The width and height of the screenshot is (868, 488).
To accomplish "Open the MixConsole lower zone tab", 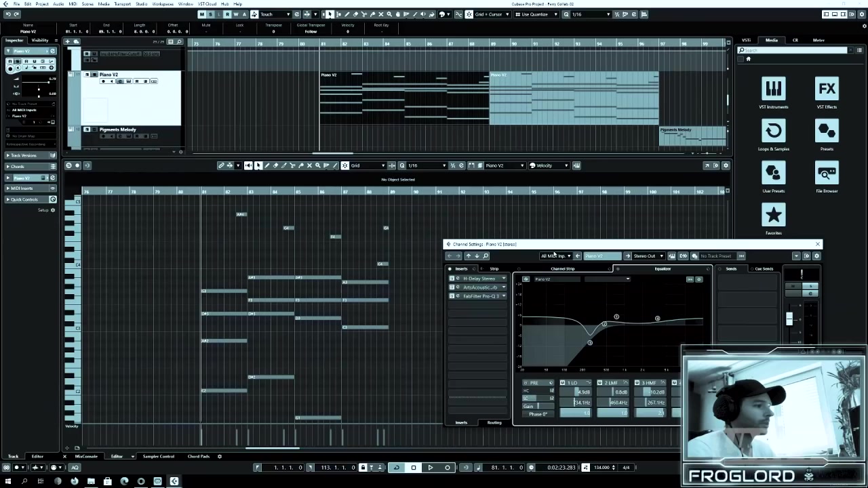I will tap(86, 456).
